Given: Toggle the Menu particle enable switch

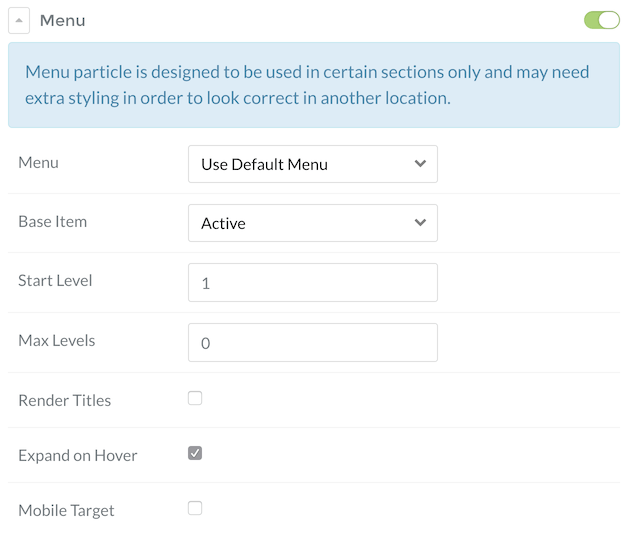Looking at the screenshot, I should tap(602, 20).
